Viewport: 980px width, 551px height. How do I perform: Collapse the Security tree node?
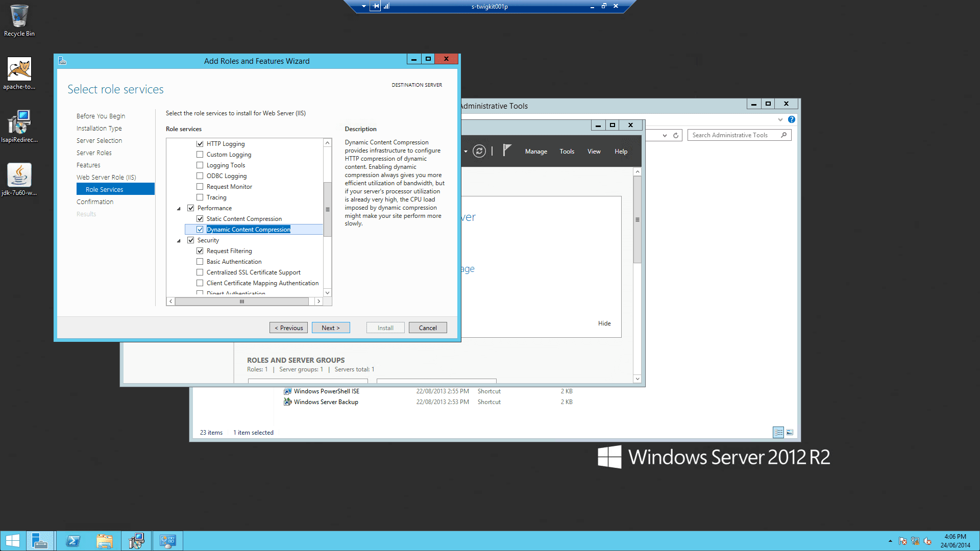pyautogui.click(x=179, y=241)
